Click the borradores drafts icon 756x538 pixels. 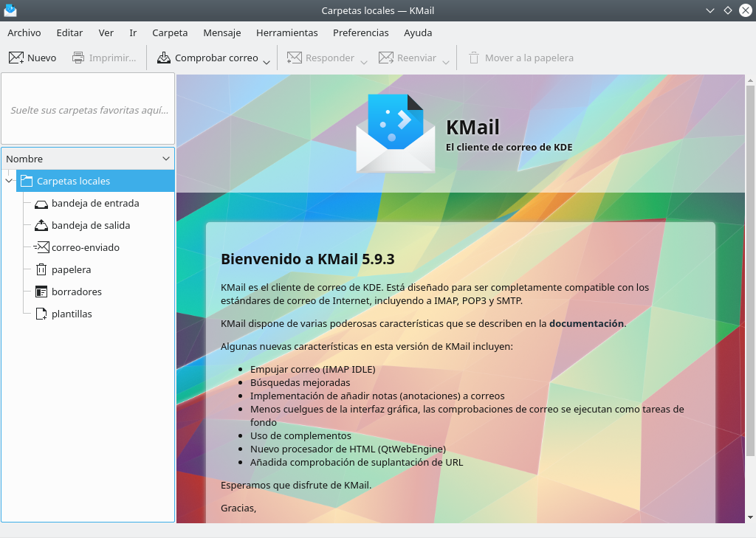point(41,292)
